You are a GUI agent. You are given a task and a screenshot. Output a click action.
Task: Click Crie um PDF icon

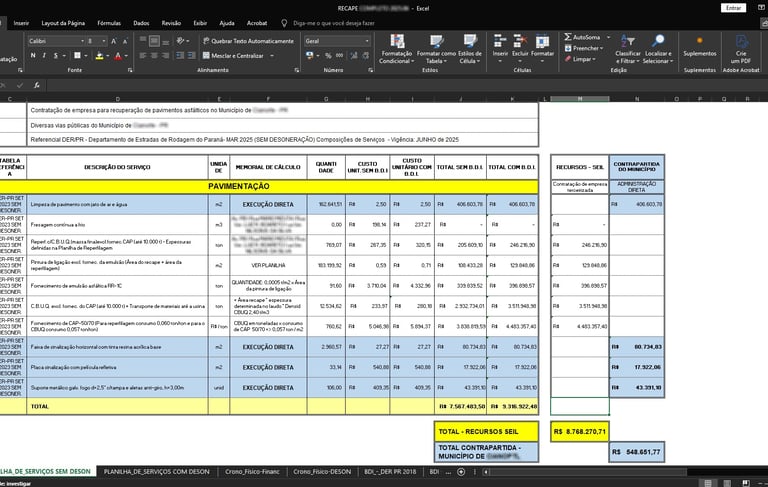point(741,38)
